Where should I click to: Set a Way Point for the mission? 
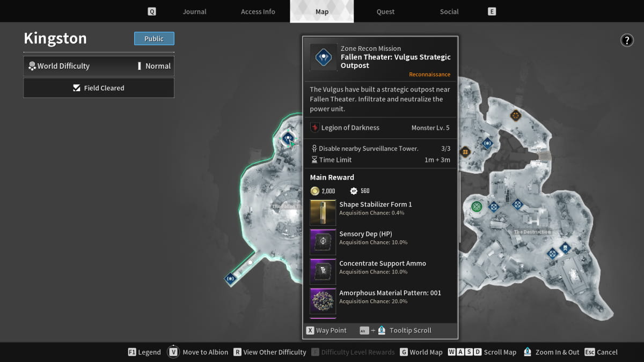coord(326,330)
